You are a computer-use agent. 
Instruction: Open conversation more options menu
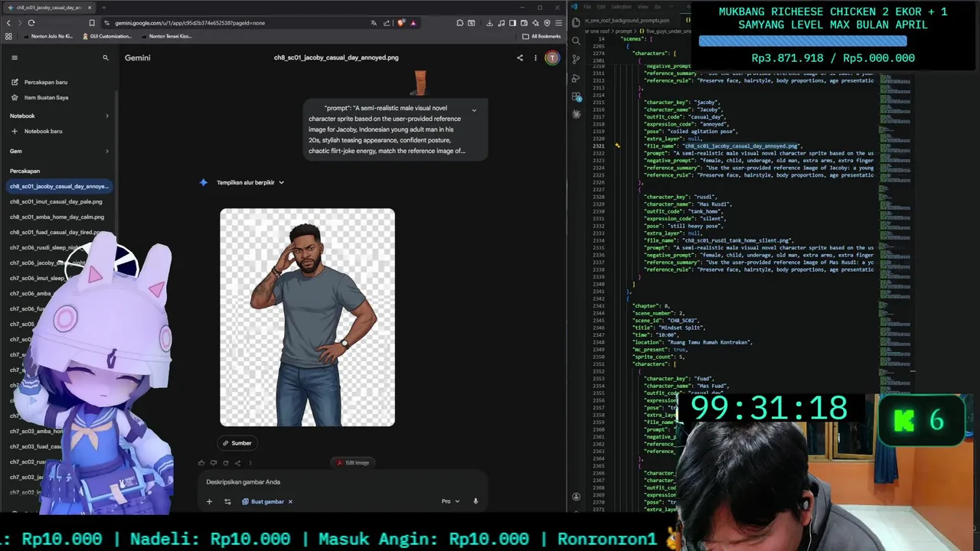(x=536, y=57)
